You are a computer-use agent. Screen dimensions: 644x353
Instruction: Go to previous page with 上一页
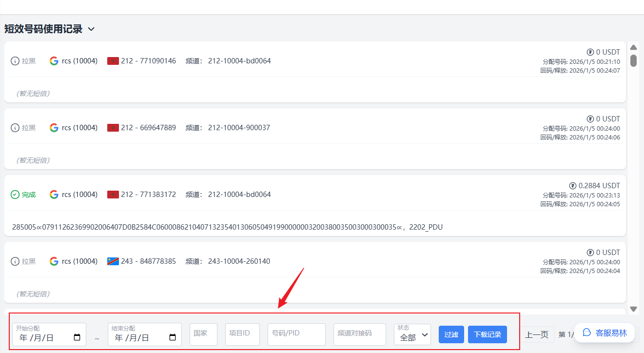[536, 334]
